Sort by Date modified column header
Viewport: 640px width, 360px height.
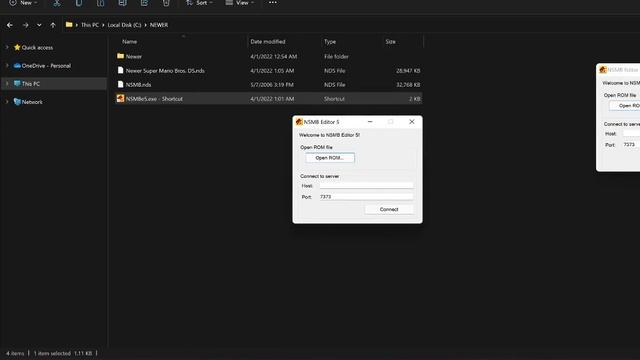click(x=268, y=42)
